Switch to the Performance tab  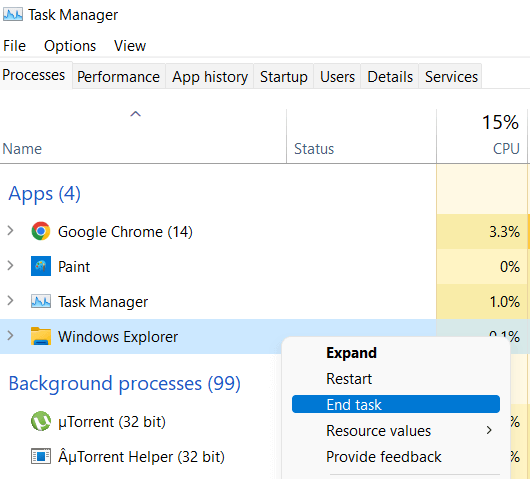point(118,77)
